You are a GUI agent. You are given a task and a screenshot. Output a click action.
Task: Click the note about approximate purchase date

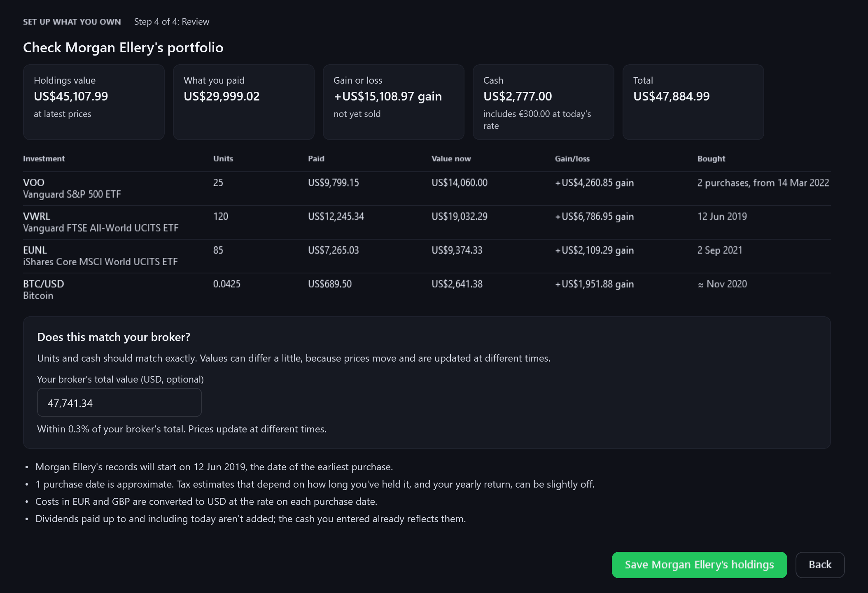coord(315,484)
